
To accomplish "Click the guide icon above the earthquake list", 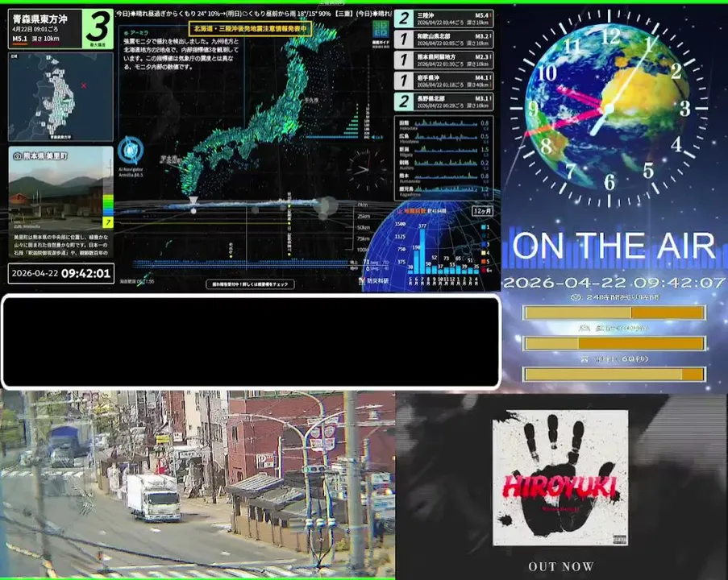I will pos(381,30).
